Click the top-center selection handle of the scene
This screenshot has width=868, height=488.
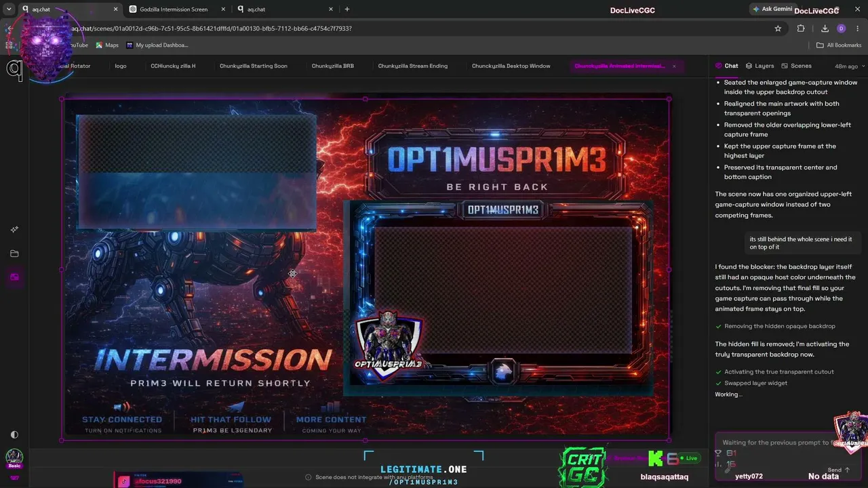[x=366, y=99]
